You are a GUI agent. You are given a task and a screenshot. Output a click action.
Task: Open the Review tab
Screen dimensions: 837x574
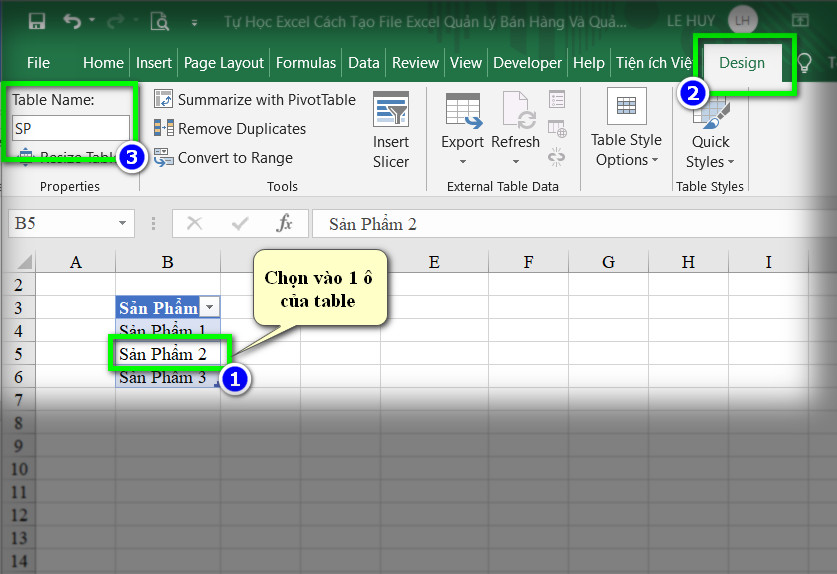(415, 63)
